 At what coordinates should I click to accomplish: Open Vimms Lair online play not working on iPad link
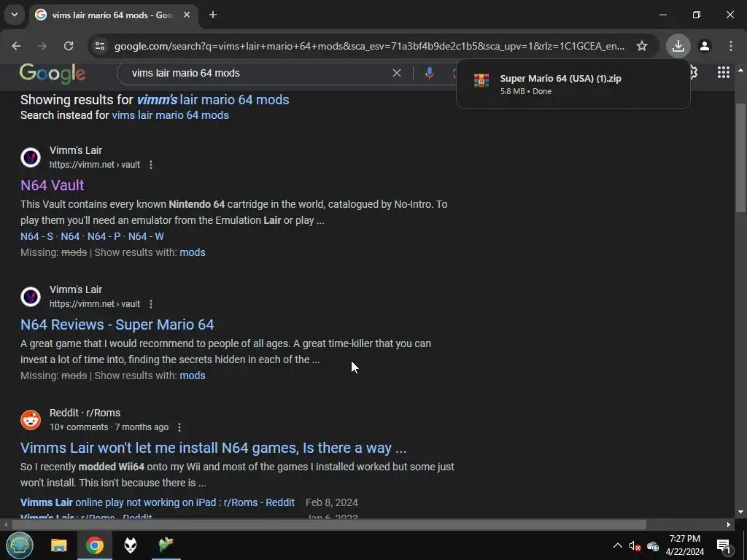coord(158,502)
